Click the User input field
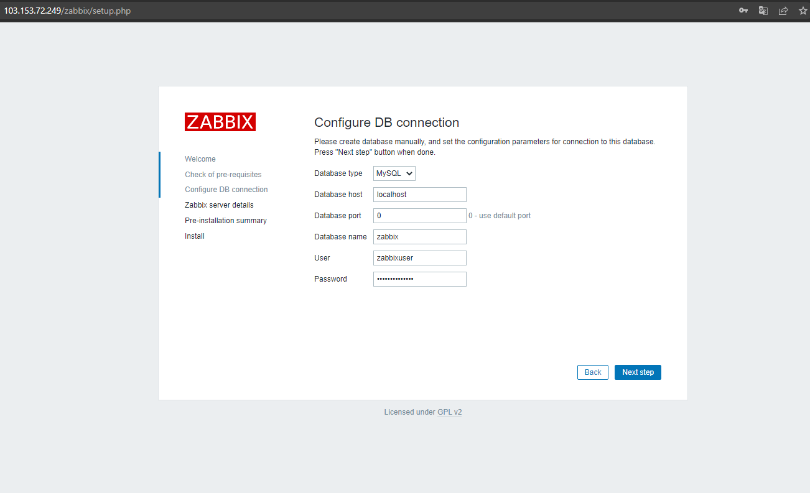 click(x=419, y=258)
